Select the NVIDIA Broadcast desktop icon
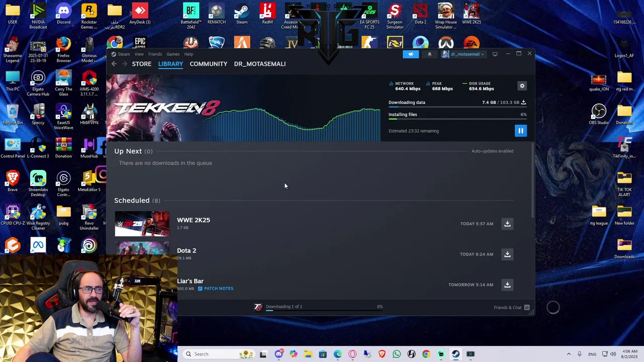 [x=38, y=16]
